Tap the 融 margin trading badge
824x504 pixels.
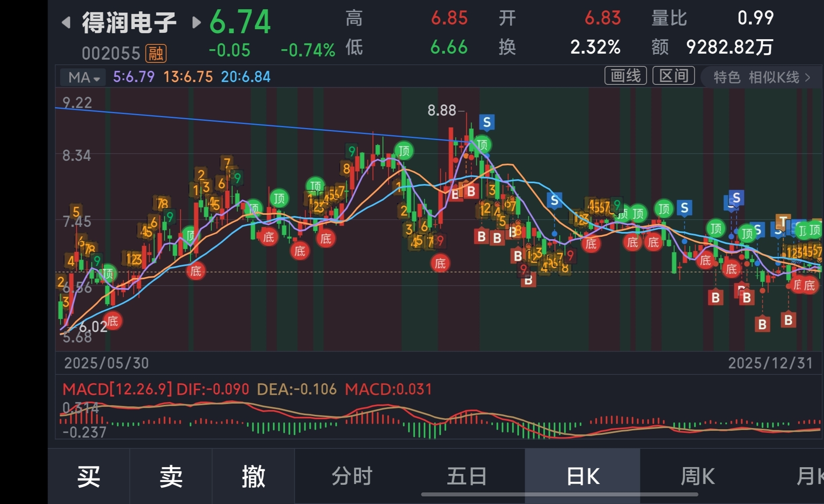point(156,53)
